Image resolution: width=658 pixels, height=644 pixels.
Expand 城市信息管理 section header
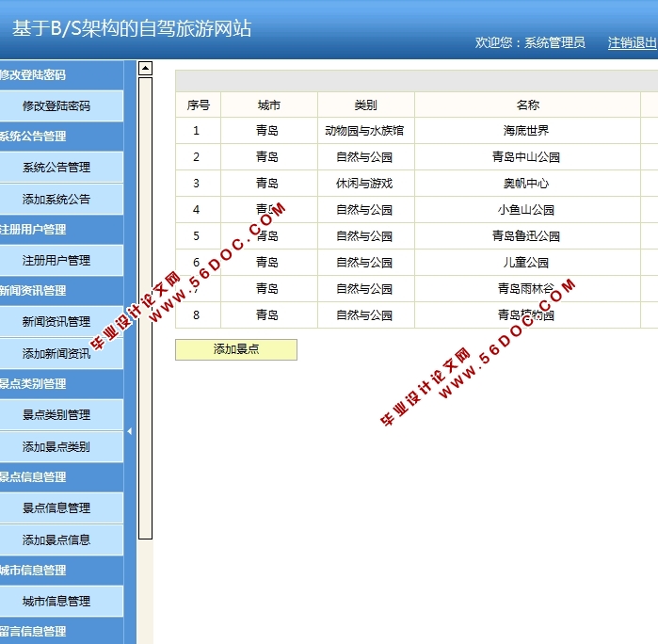pyautogui.click(x=61, y=571)
